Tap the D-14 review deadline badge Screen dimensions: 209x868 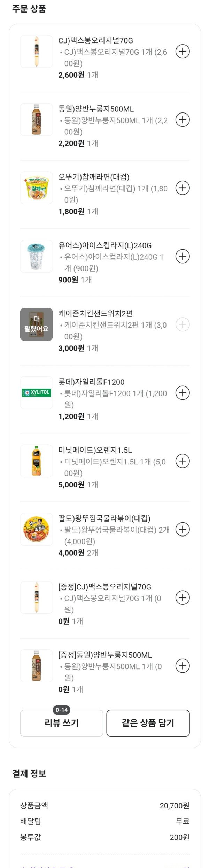(62, 710)
